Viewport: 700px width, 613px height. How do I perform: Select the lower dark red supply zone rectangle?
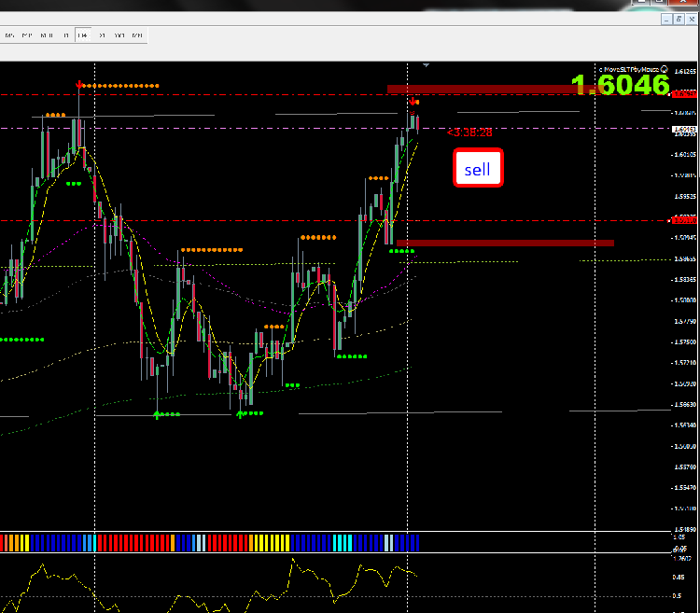505,244
